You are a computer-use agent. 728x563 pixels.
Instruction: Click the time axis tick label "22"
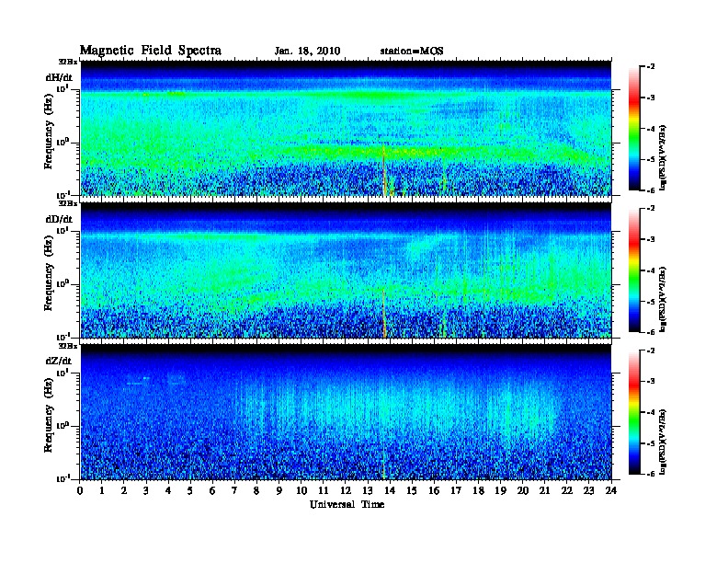567,491
